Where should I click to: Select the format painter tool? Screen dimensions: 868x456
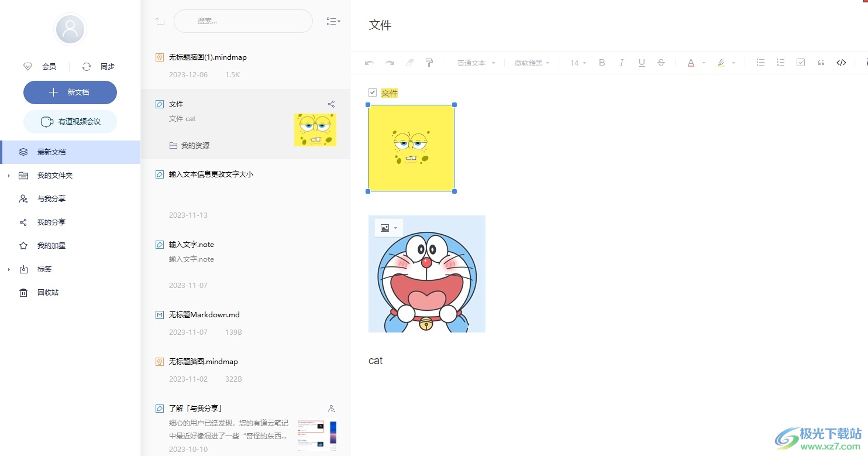pyautogui.click(x=429, y=63)
